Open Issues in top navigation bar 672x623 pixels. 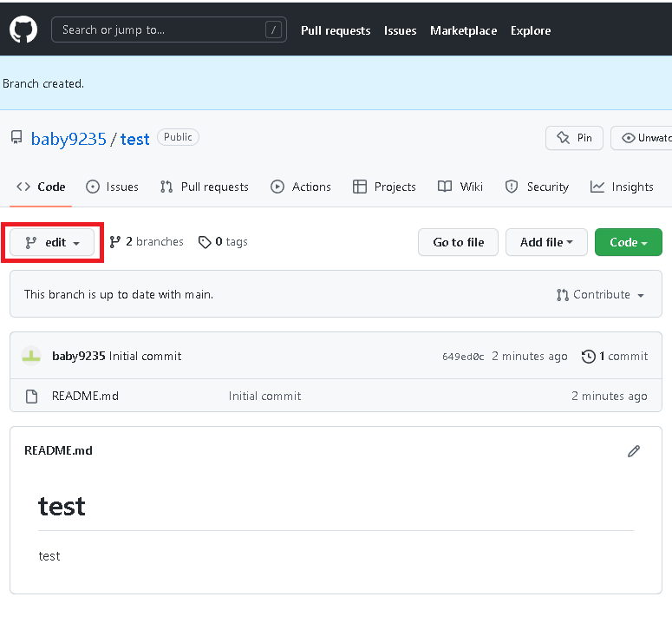coord(400,30)
